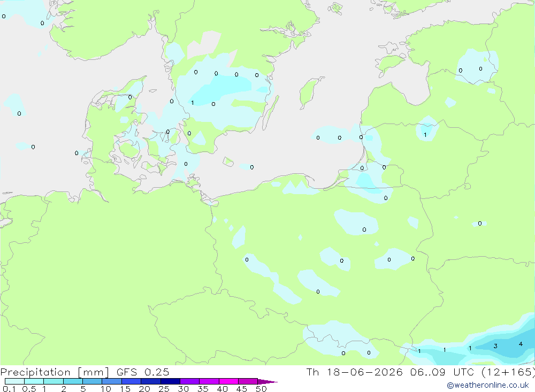Click the 45–50 mm legend swatch
Screen dimensions: 535x392
pyautogui.click(x=248, y=381)
